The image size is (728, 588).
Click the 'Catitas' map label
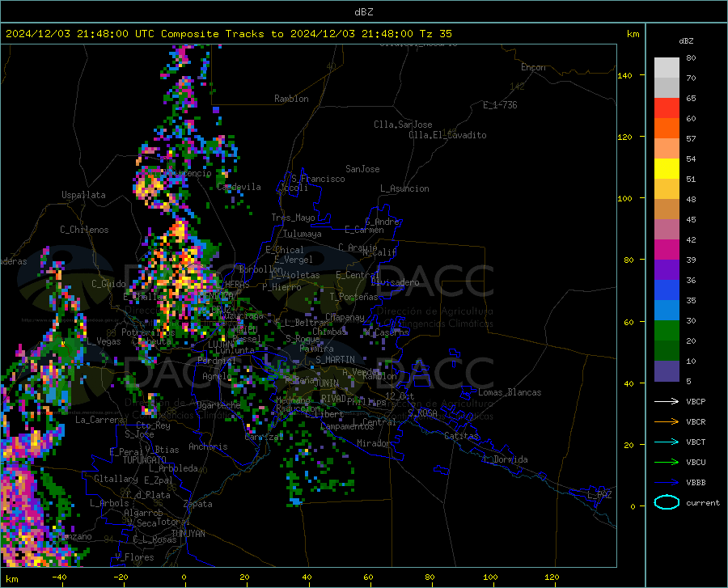click(461, 436)
